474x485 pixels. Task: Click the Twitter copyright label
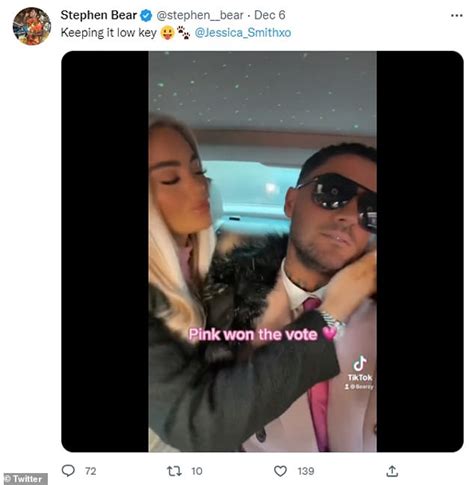[x=24, y=479]
